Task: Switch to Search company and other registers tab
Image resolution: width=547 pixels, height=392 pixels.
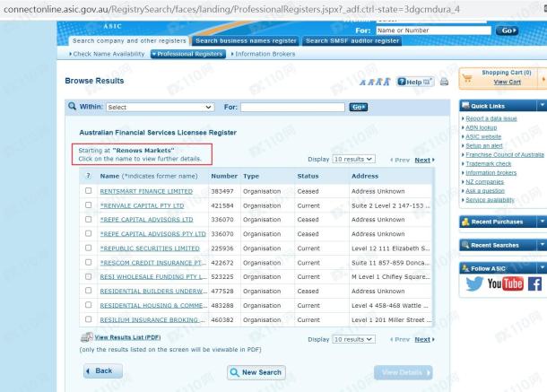Action: click(x=129, y=41)
